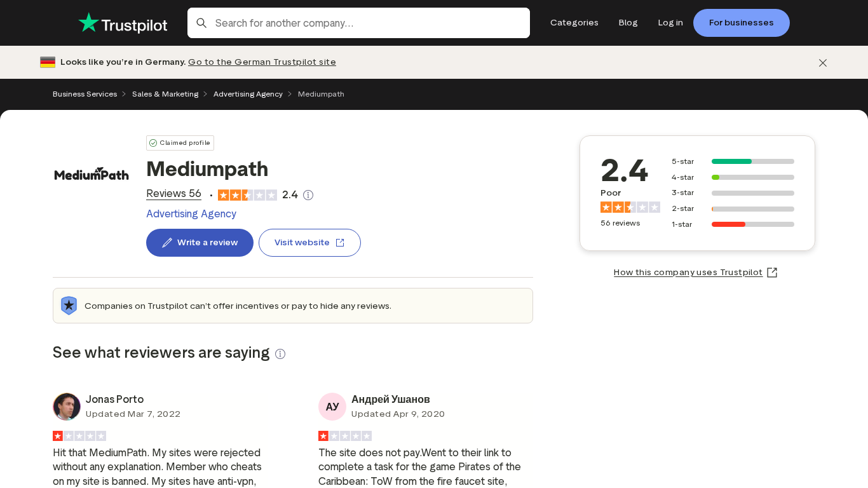Dismiss the Germany location banner

(823, 62)
